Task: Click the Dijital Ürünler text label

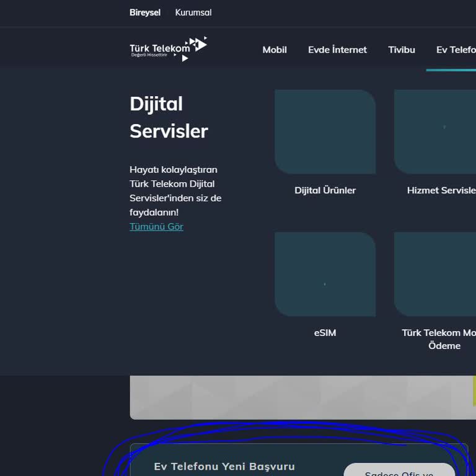Action: pyautogui.click(x=325, y=190)
